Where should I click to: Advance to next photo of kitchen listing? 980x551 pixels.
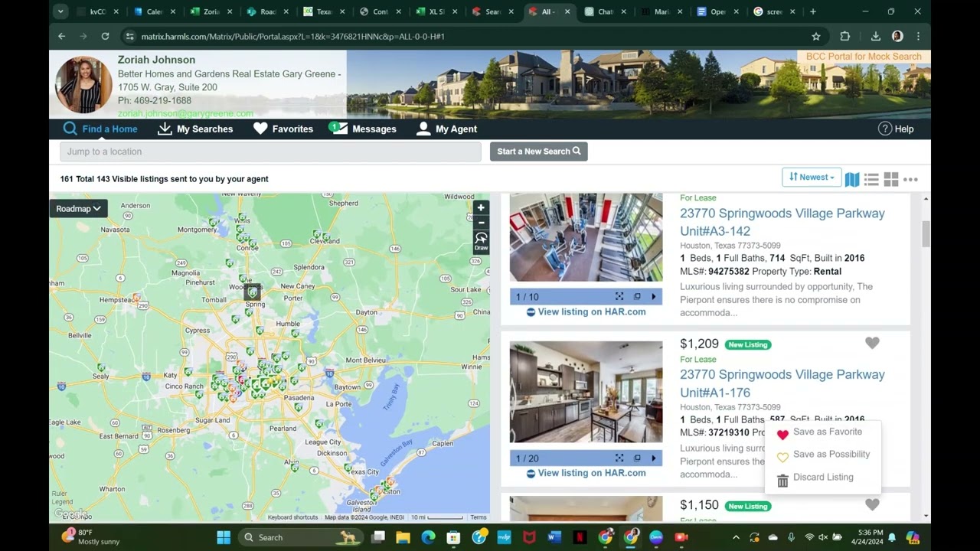654,458
